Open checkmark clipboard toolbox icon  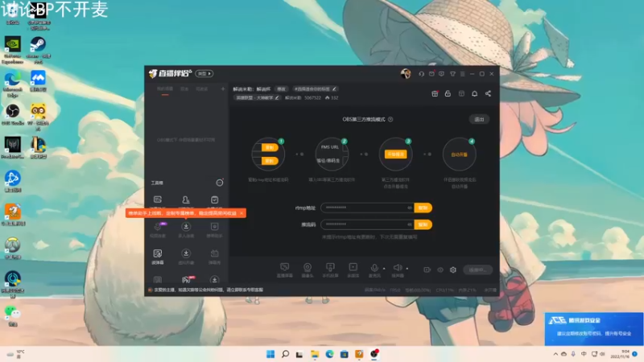point(214,200)
